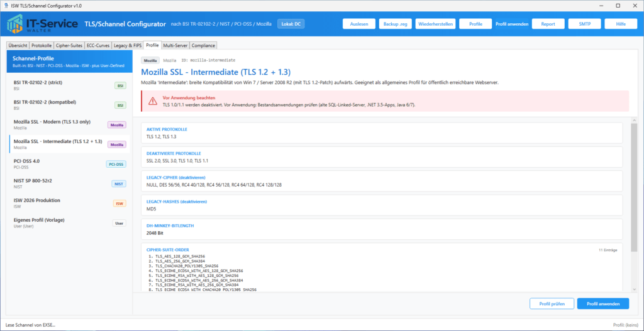Click the Profil: (keins) status entry
Viewport: 644px width, 331px height.
pyautogui.click(x=626, y=325)
